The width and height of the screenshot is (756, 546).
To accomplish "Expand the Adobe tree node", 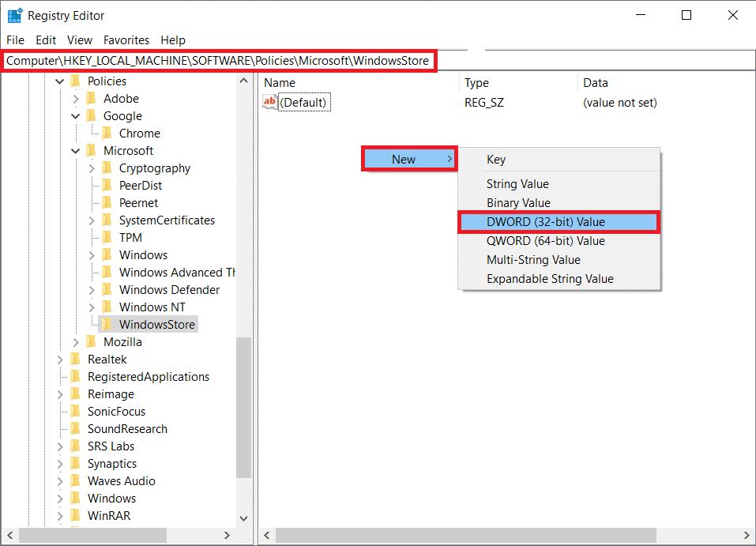I will (x=76, y=99).
